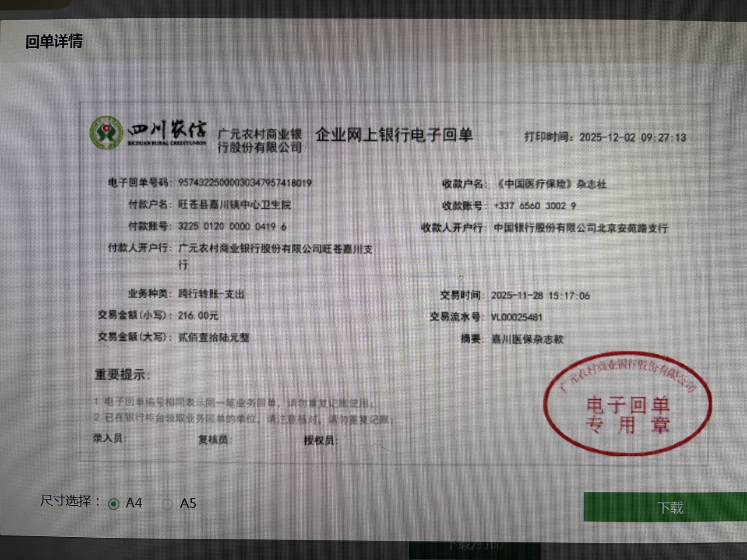Click the green 下载 button

665,507
